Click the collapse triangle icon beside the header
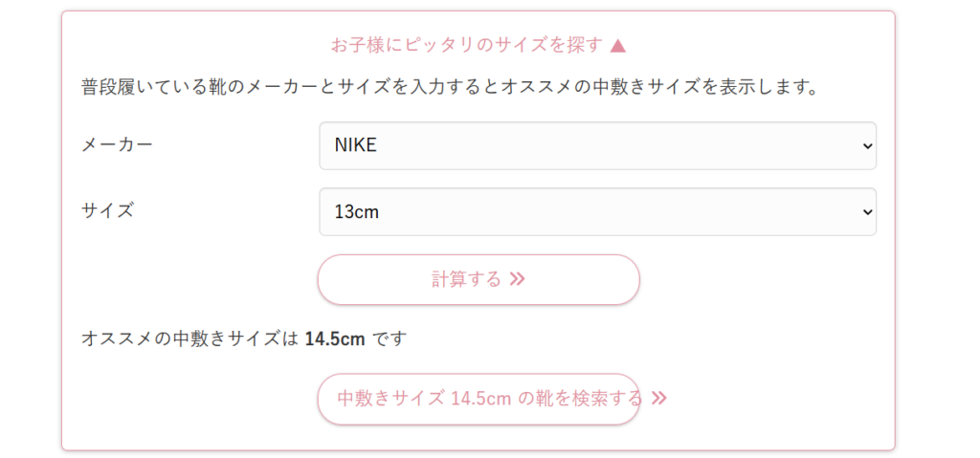This screenshot has width=980, height=458. click(x=617, y=45)
